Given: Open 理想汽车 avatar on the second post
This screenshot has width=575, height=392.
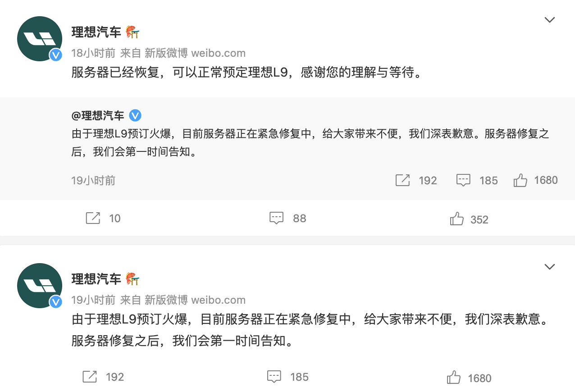Looking at the screenshot, I should [x=40, y=286].
